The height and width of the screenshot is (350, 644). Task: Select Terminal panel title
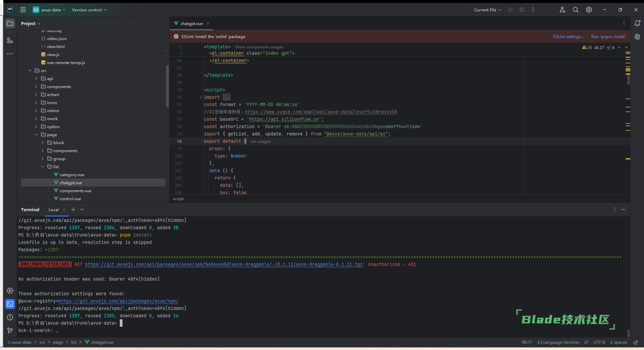(x=30, y=210)
